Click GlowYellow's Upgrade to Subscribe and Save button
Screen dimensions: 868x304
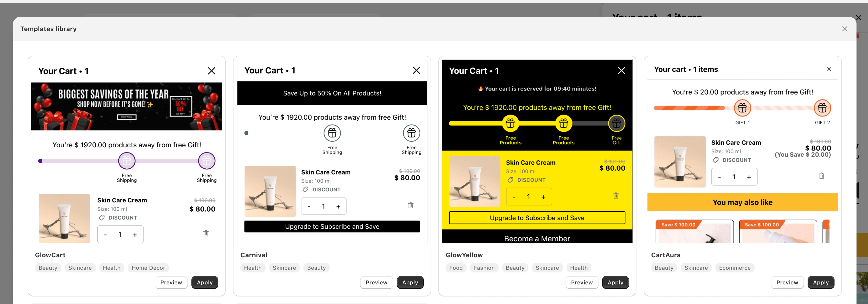pos(537,218)
